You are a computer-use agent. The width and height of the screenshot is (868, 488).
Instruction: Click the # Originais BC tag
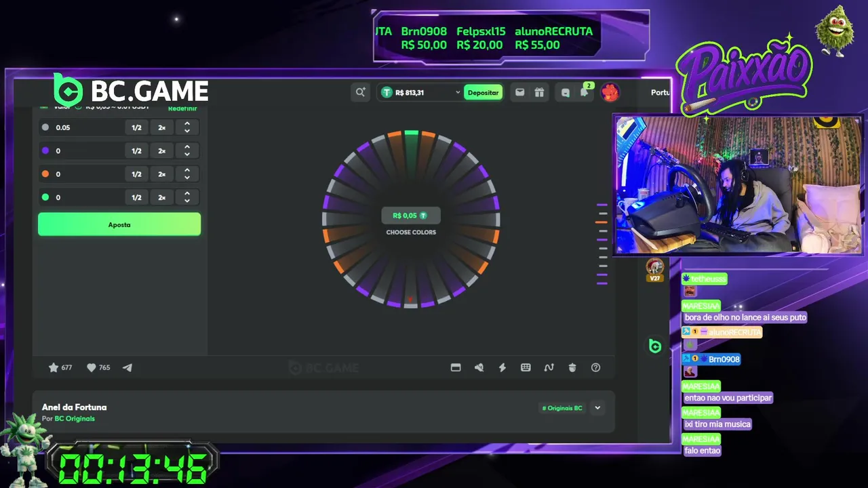(562, 408)
